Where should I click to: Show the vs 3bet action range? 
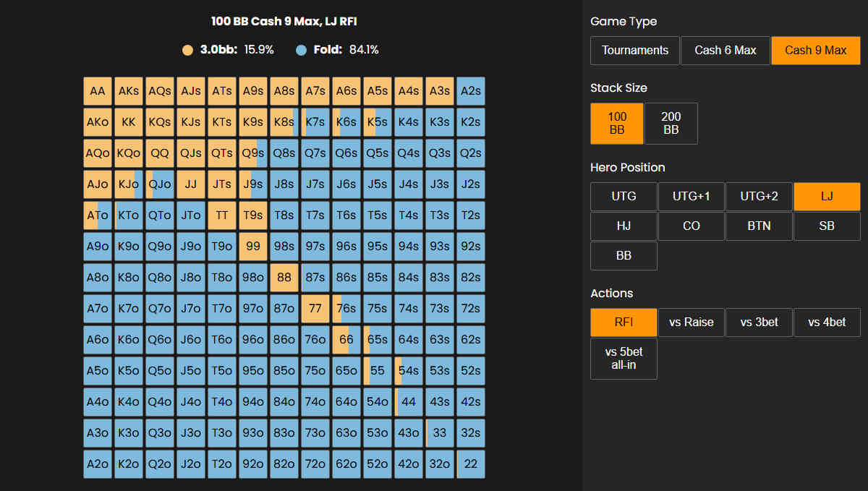759,323
